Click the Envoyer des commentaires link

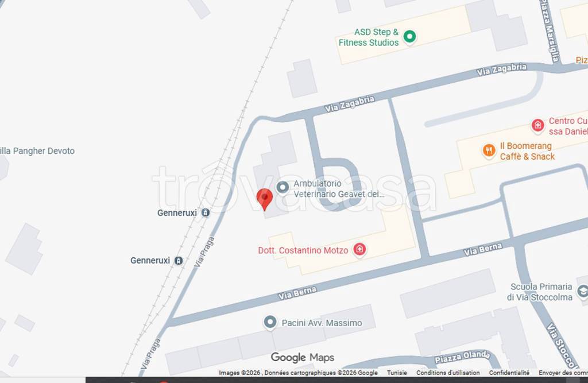pos(563,373)
